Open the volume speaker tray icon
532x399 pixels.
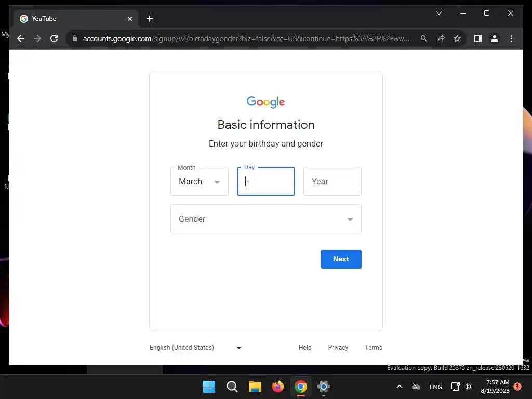click(468, 387)
